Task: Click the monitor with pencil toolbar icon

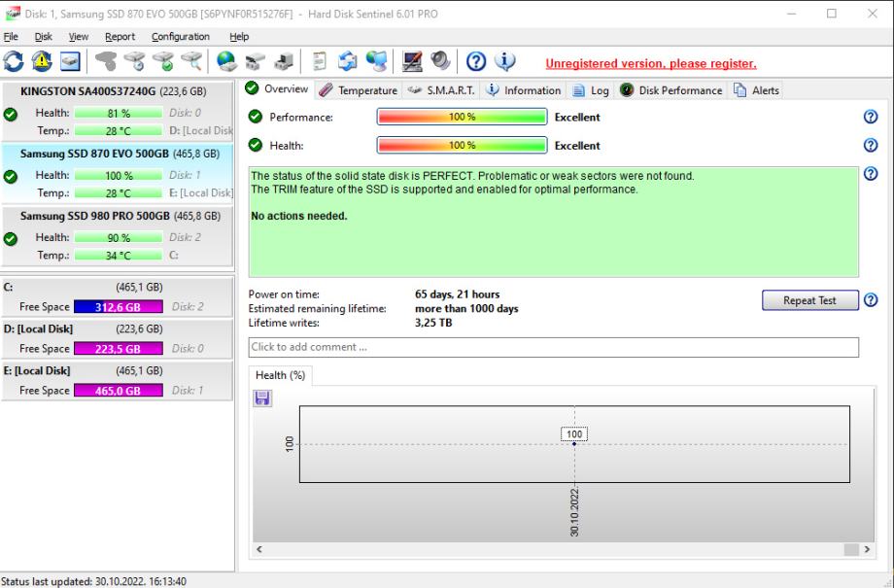Action: click(x=412, y=61)
